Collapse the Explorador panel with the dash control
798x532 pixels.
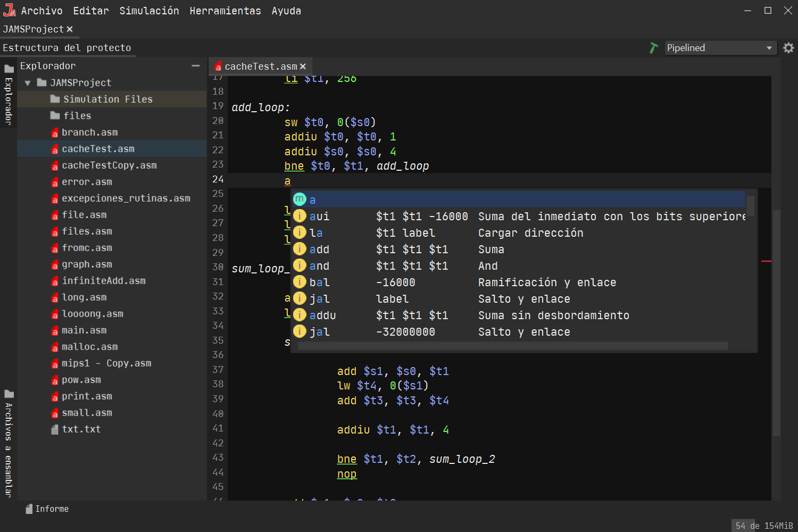[x=195, y=65]
